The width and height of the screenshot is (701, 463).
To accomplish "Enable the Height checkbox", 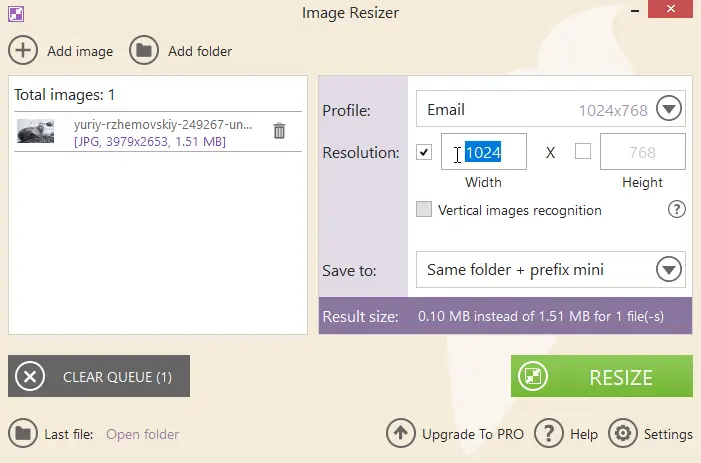I will tap(583, 151).
